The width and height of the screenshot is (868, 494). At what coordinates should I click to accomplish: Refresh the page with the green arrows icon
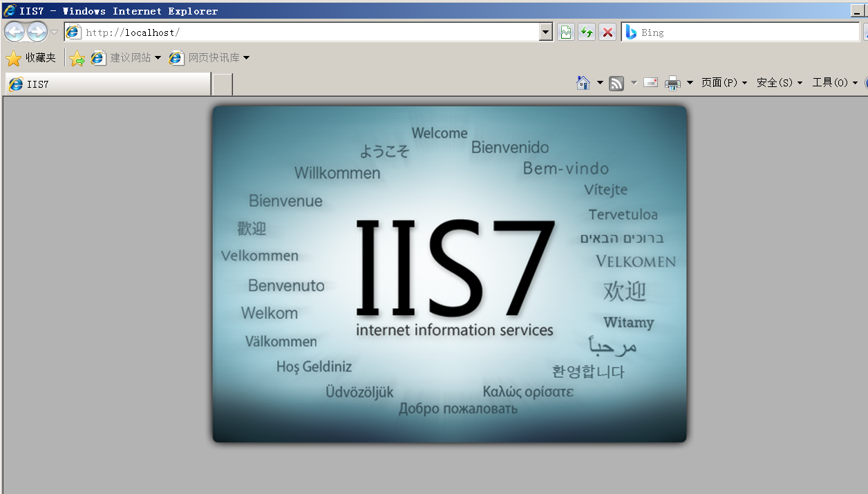587,32
